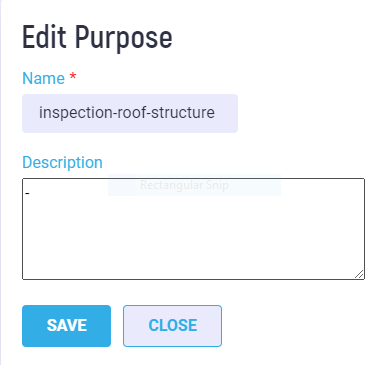Click the word Edit in heading
This screenshot has width=369, height=365.
[44, 37]
